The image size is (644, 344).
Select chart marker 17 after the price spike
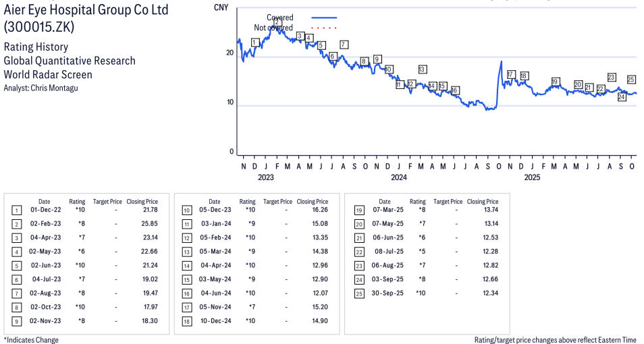[511, 74]
